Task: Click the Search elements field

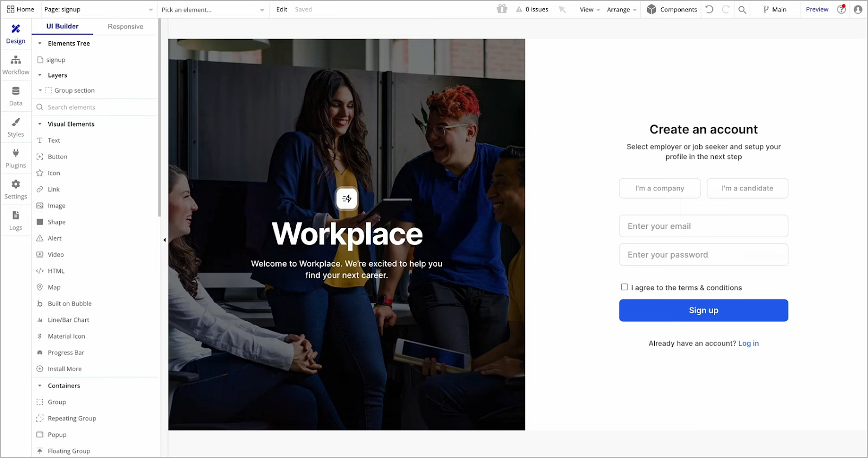Action: click(x=95, y=107)
